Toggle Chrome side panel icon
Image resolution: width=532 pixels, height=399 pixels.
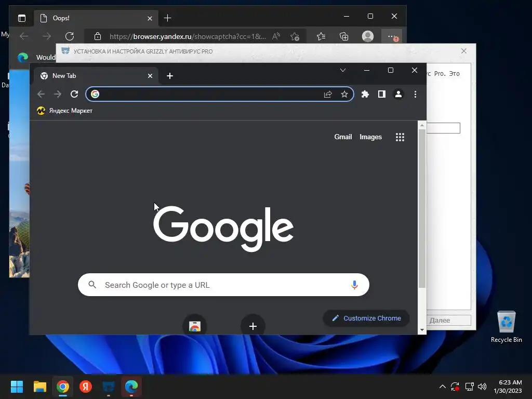pos(382,94)
